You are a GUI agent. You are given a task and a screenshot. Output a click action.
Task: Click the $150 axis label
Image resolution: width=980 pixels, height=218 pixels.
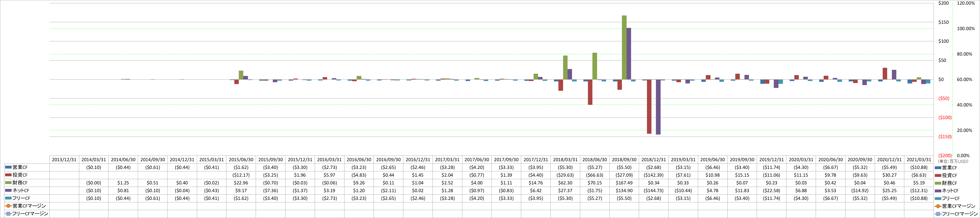coord(944,22)
